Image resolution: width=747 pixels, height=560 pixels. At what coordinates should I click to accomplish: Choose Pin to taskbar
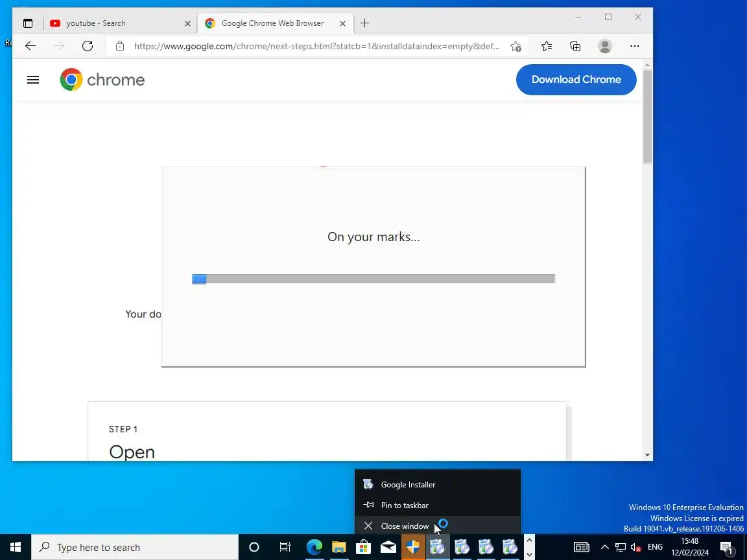coord(437,506)
